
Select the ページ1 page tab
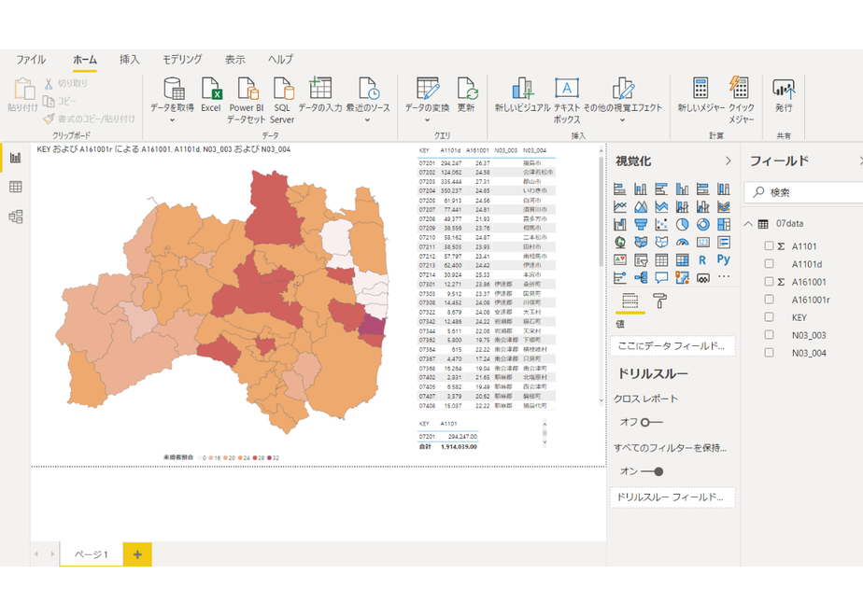click(x=92, y=554)
